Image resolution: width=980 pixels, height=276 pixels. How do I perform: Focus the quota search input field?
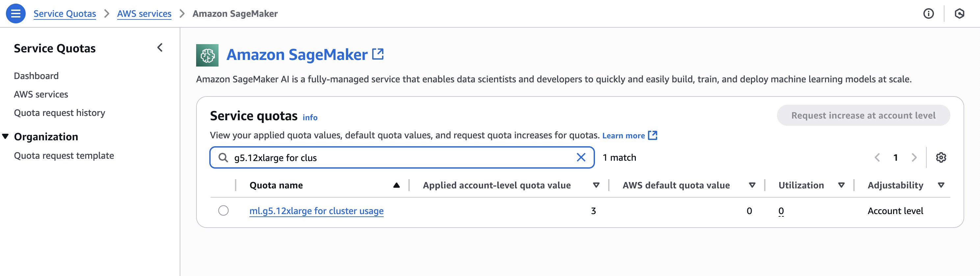[x=402, y=158]
